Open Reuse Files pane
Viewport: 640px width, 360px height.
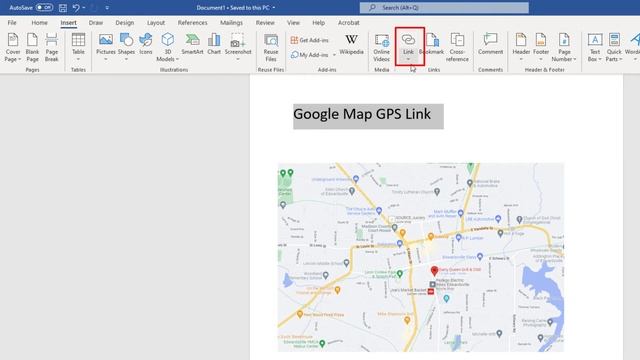[x=271, y=47]
